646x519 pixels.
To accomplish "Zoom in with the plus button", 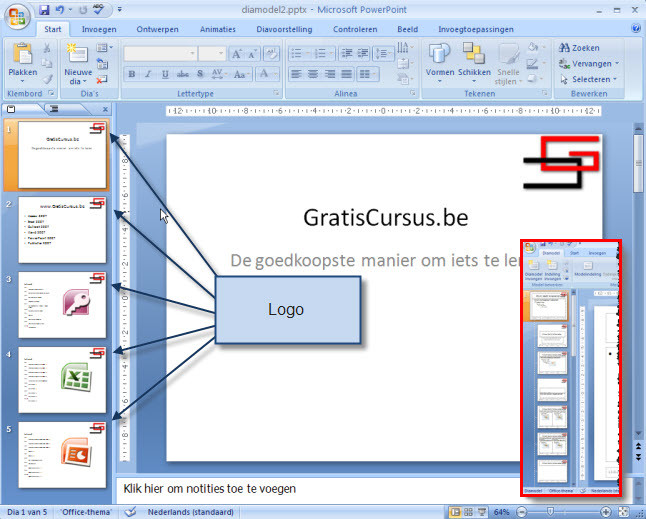I will pos(605,512).
